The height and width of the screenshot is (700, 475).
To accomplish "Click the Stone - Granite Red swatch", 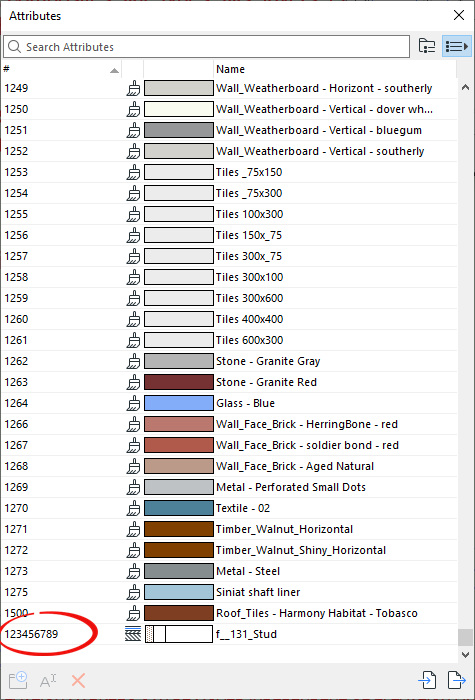I will (179, 382).
